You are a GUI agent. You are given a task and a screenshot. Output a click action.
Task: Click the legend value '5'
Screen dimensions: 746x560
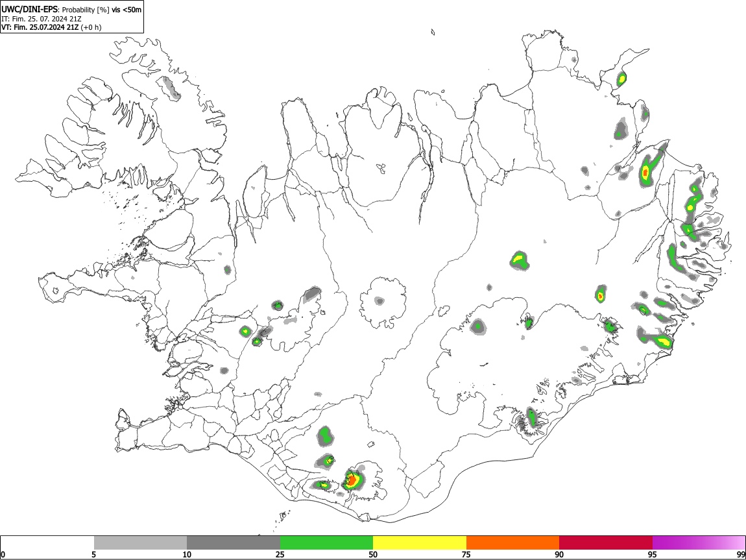tap(93, 555)
